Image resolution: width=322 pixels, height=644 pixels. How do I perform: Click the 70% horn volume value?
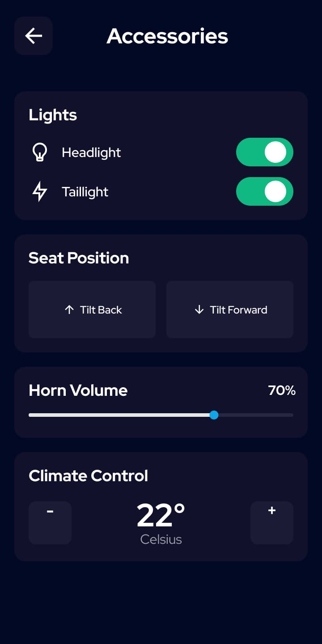pos(282,390)
